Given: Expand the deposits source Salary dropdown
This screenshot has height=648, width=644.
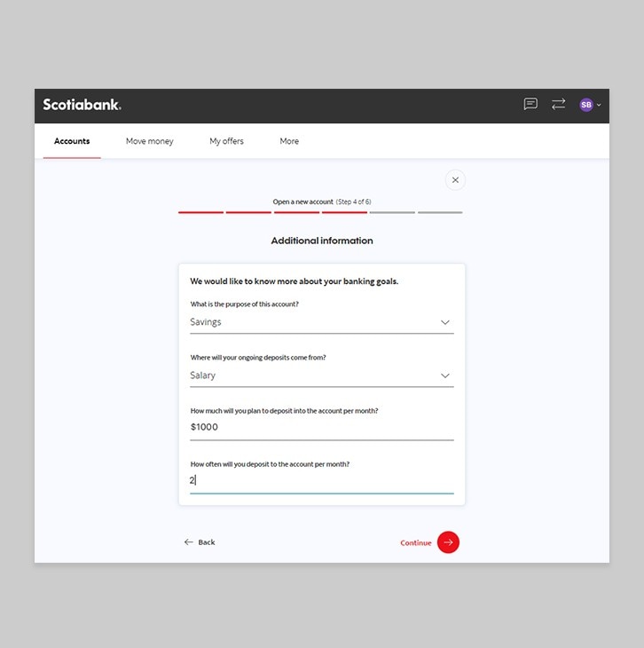Looking at the screenshot, I should [x=322, y=375].
